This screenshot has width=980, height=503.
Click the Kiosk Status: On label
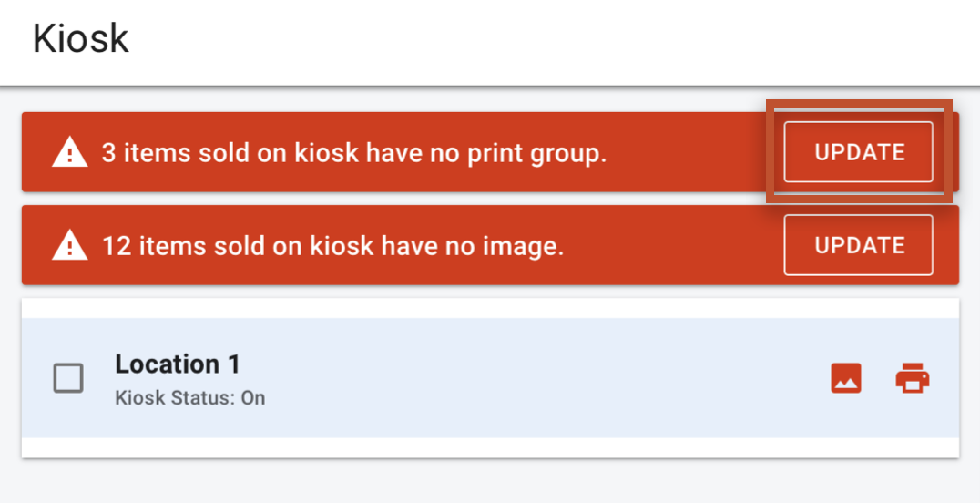pyautogui.click(x=190, y=398)
